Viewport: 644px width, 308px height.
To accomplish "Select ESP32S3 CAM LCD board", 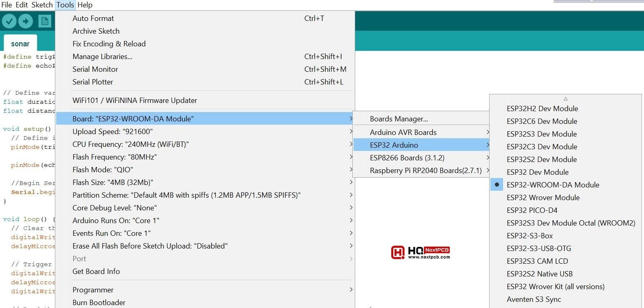I will [537, 261].
